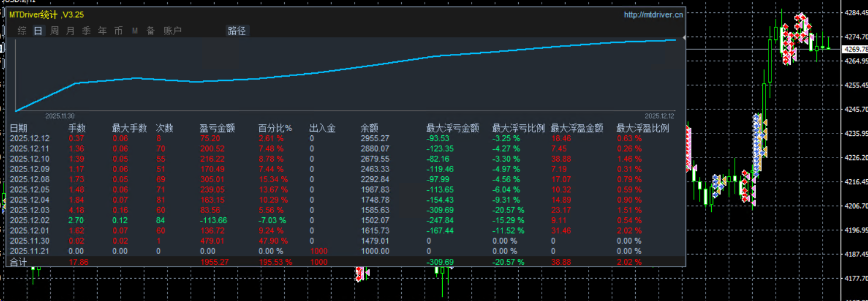Click the 最大浮亏金额 column header

pyautogui.click(x=453, y=128)
